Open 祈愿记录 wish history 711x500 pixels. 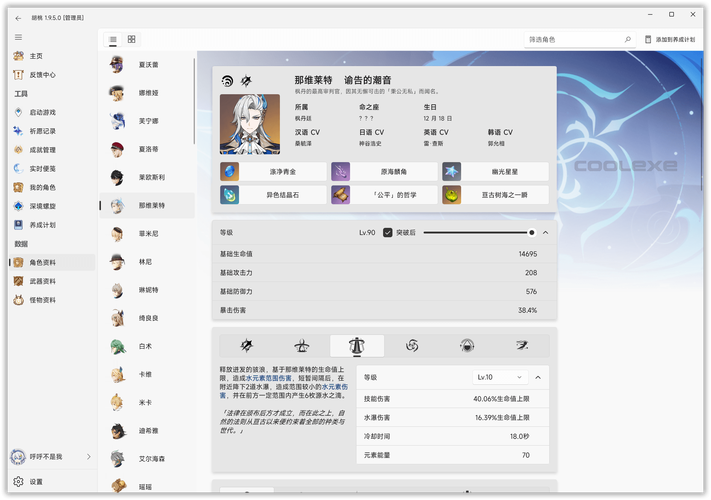(x=52, y=131)
